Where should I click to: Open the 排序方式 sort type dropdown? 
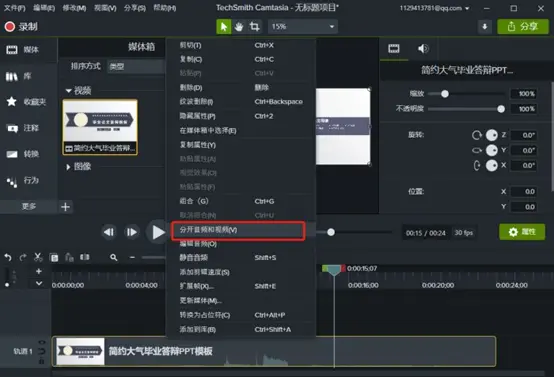pos(136,66)
